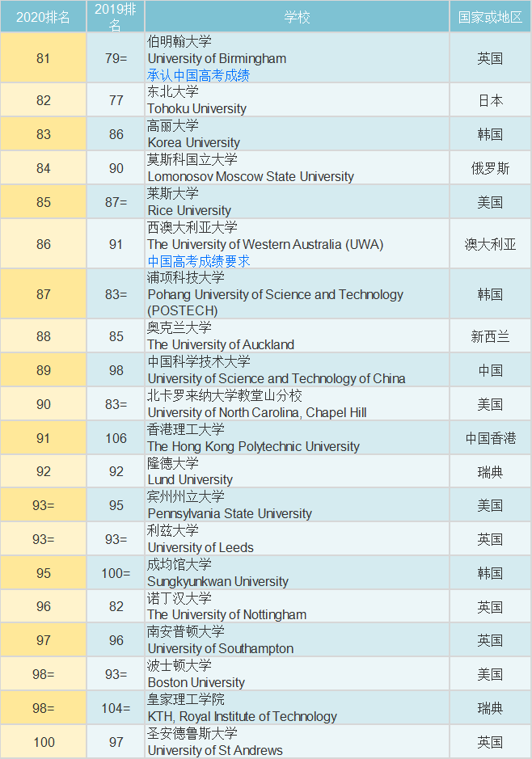Select the 诺丁汉大学 school name
The width and height of the screenshot is (532, 759).
(179, 598)
